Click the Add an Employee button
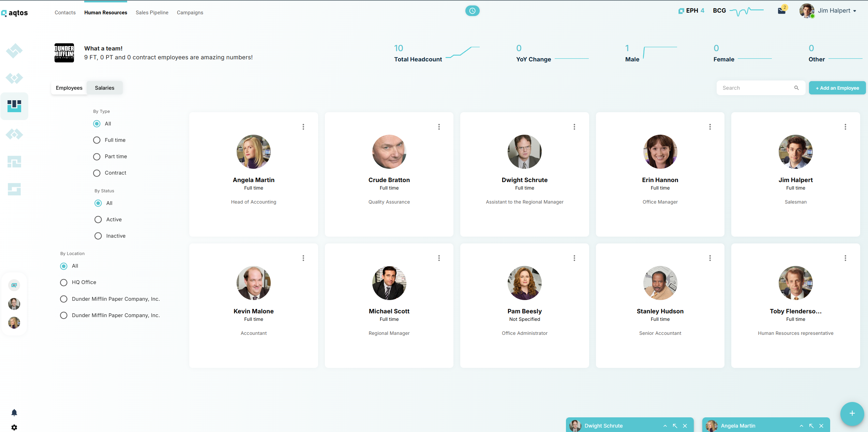 tap(837, 88)
